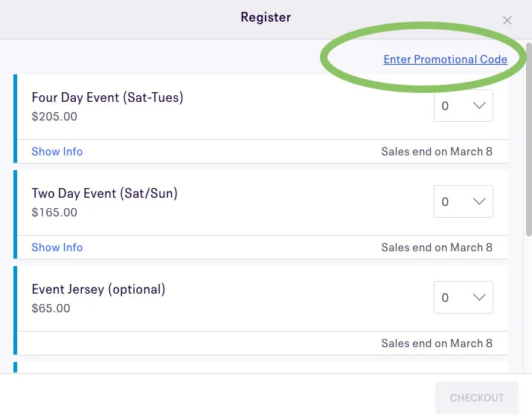Click the $65.00 jersey price
The image size is (532, 420).
click(x=51, y=308)
